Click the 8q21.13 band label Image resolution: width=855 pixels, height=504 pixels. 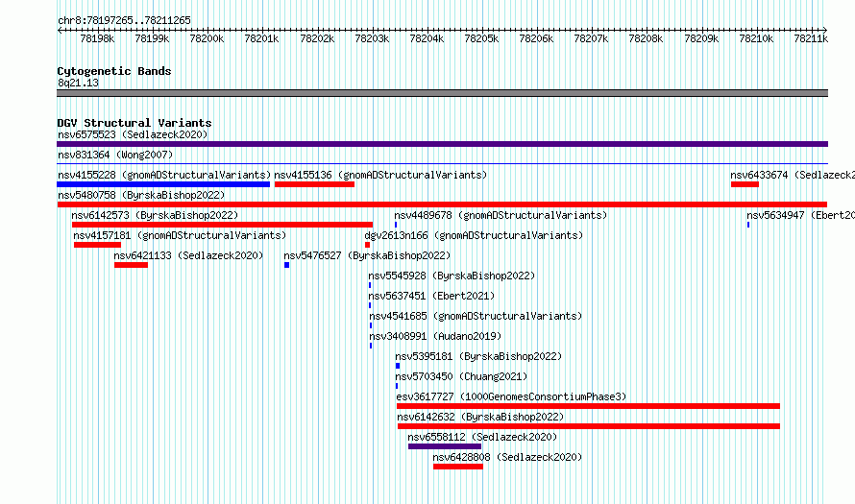point(78,83)
